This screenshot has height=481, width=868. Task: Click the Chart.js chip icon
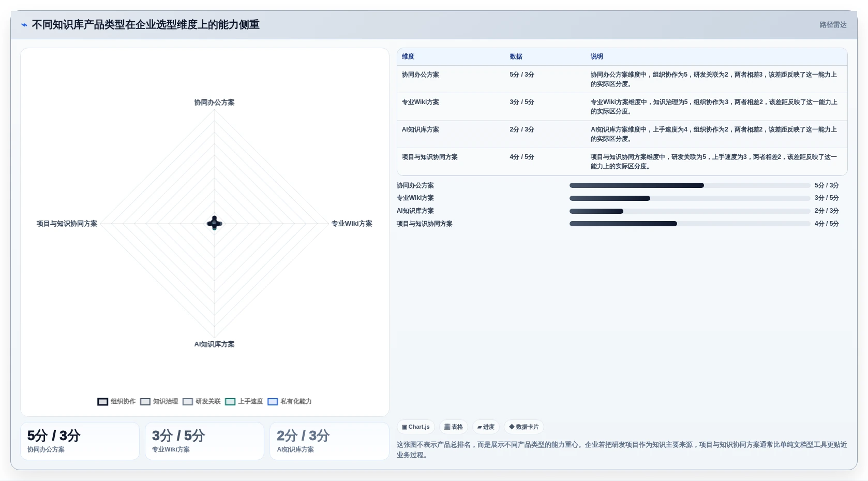click(x=405, y=427)
